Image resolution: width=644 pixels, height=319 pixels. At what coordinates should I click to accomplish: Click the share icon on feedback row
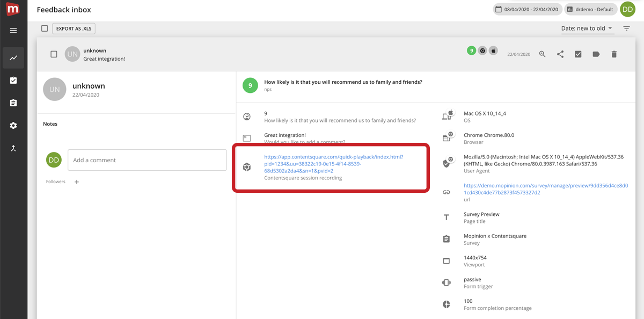(x=560, y=54)
